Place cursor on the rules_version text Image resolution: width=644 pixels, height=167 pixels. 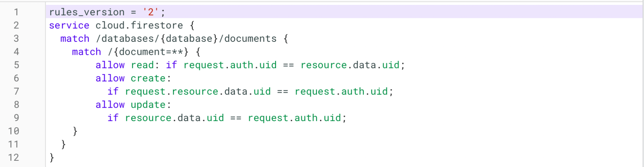coord(87,12)
